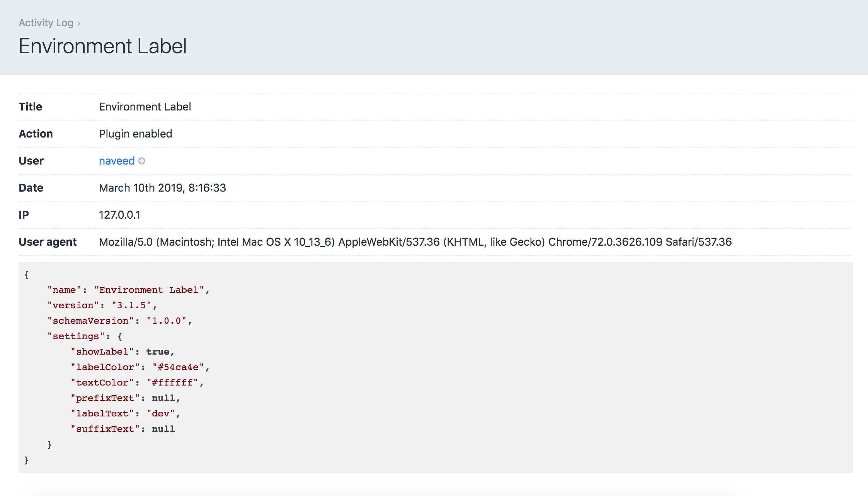The image size is (868, 496).
Task: Go back to Activity Log breadcrumb
Action: [x=46, y=23]
